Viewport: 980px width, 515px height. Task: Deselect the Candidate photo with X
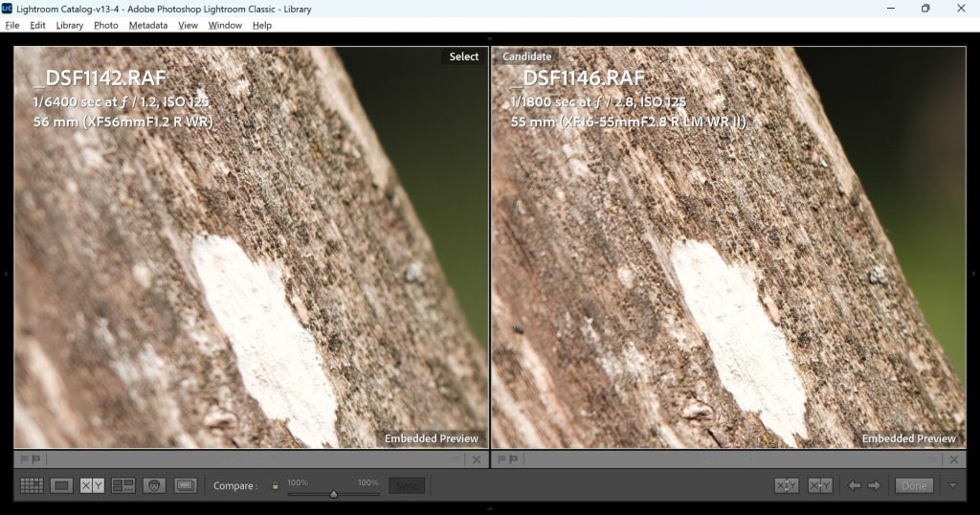point(954,459)
